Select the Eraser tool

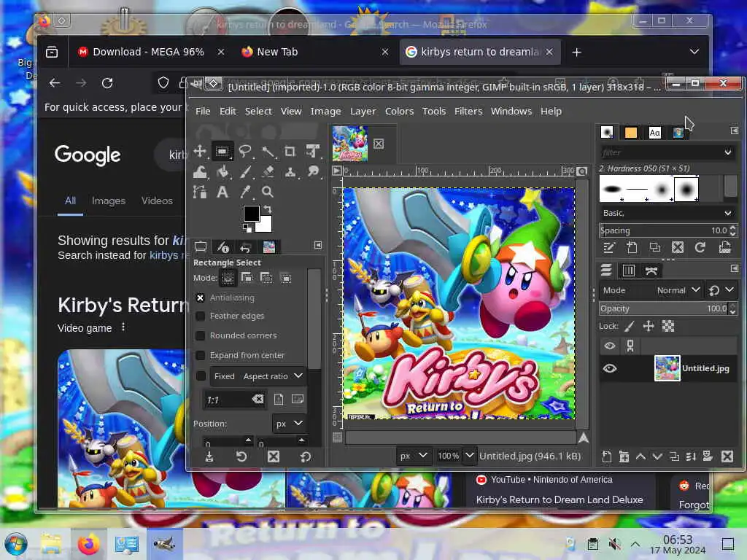pos(268,172)
